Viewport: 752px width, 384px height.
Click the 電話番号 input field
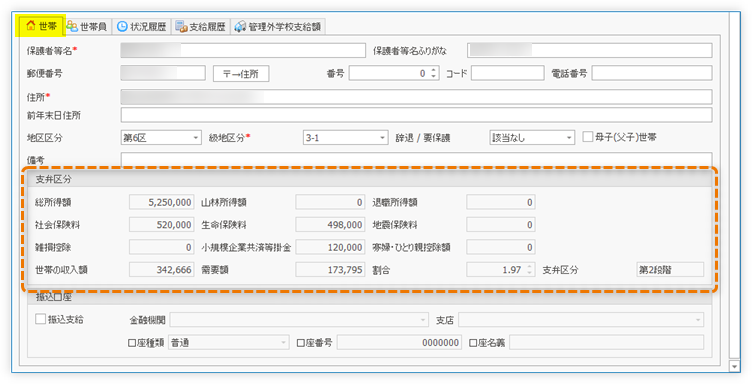click(652, 73)
